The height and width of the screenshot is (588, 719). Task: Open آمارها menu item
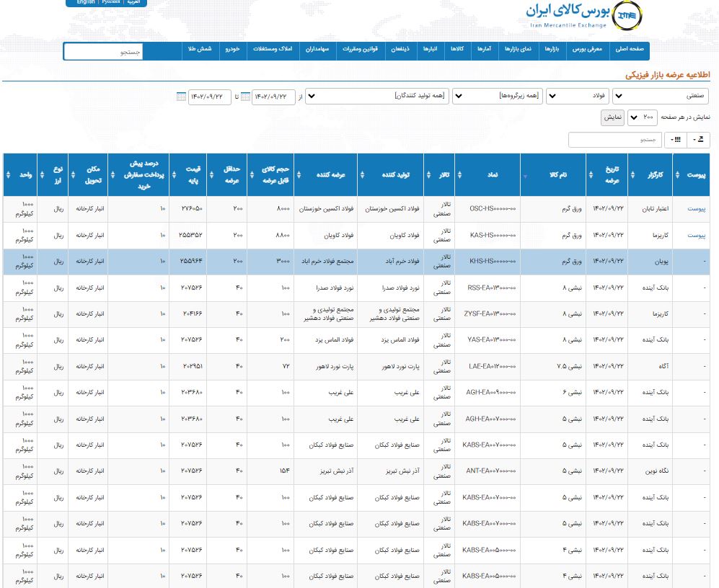[x=484, y=49]
